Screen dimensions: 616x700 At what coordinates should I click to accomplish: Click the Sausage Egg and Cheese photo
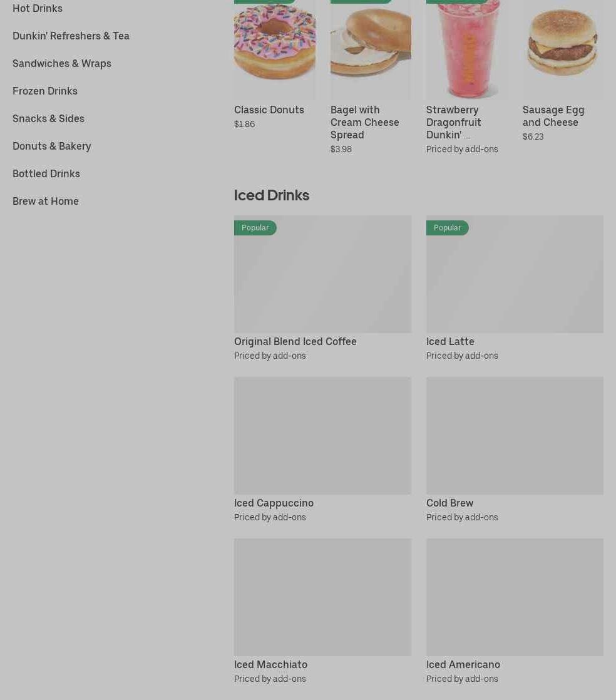pyautogui.click(x=563, y=49)
